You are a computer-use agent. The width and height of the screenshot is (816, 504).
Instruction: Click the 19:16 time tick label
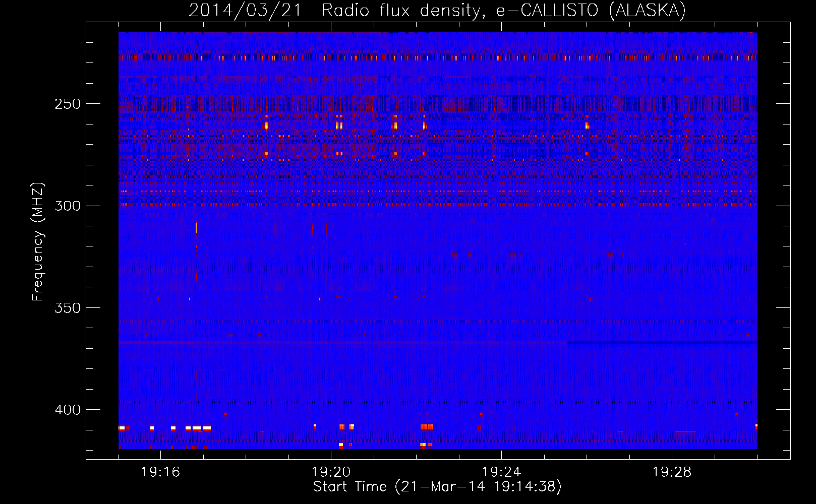[x=160, y=472]
